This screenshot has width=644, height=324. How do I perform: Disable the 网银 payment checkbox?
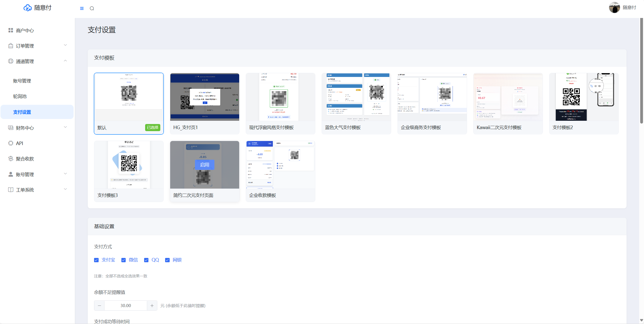[x=167, y=260]
